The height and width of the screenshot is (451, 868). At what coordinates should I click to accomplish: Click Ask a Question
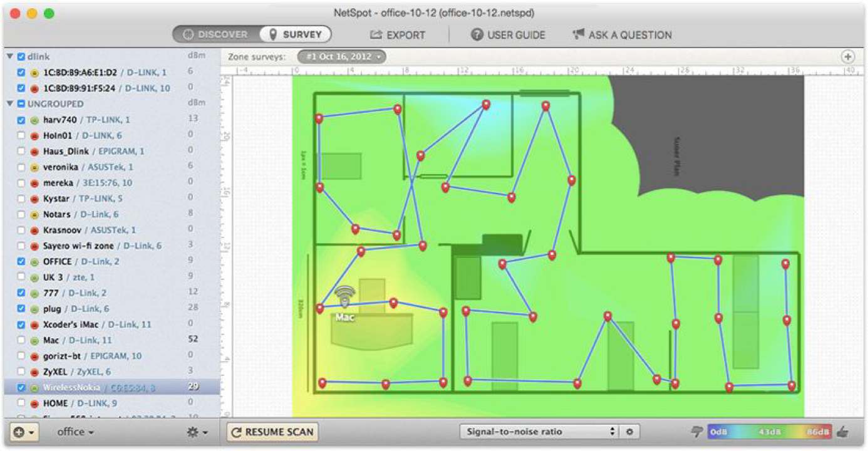(622, 35)
